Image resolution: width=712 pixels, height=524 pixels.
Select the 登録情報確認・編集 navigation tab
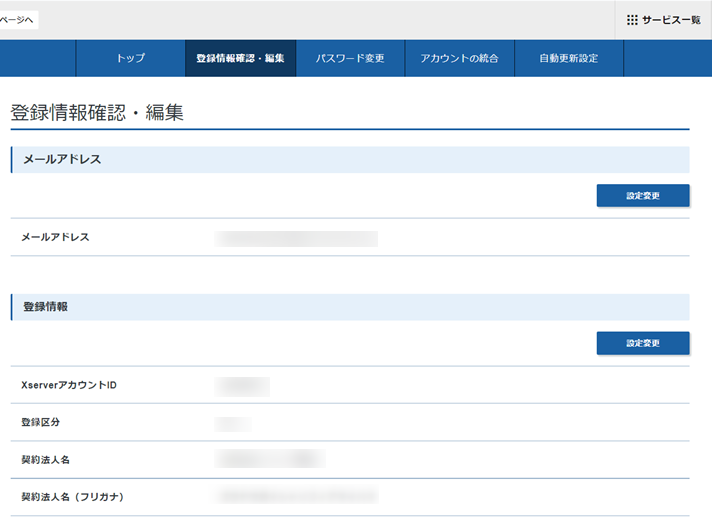(x=240, y=58)
